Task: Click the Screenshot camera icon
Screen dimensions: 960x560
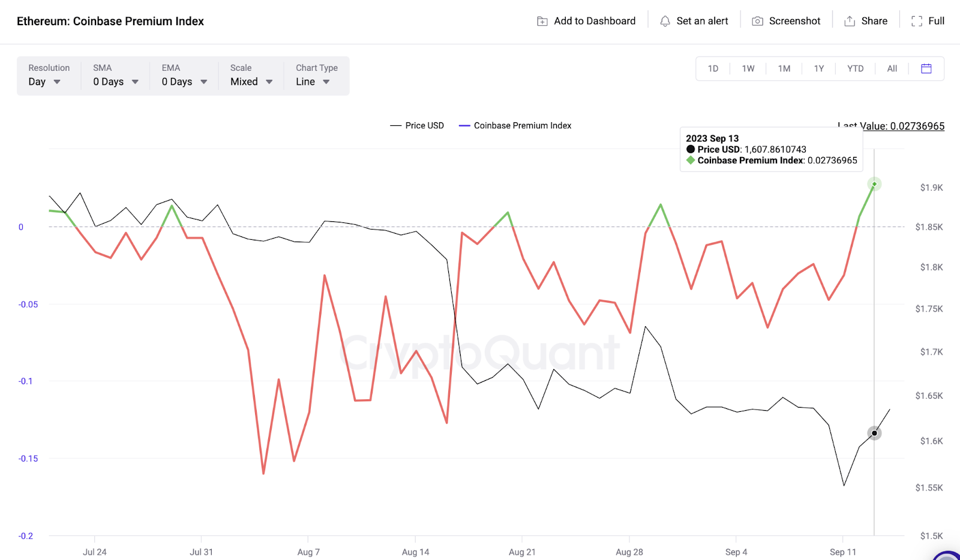Action: 758,21
